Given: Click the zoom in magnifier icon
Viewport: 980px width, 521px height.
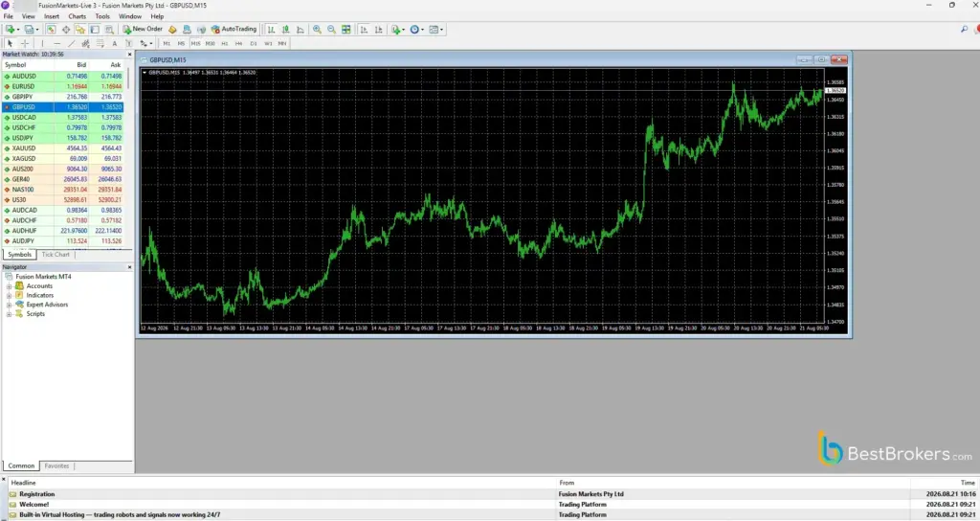Looking at the screenshot, I should [317, 30].
